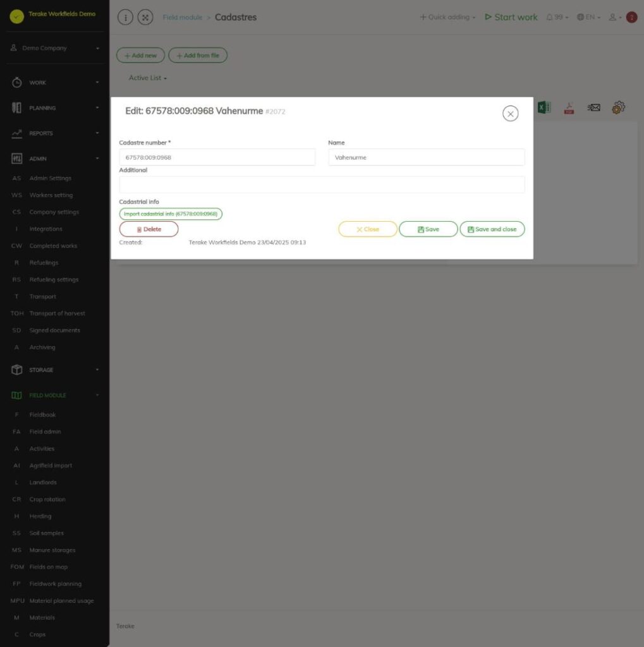This screenshot has width=644, height=647.
Task: Click Add from file button
Action: click(198, 56)
